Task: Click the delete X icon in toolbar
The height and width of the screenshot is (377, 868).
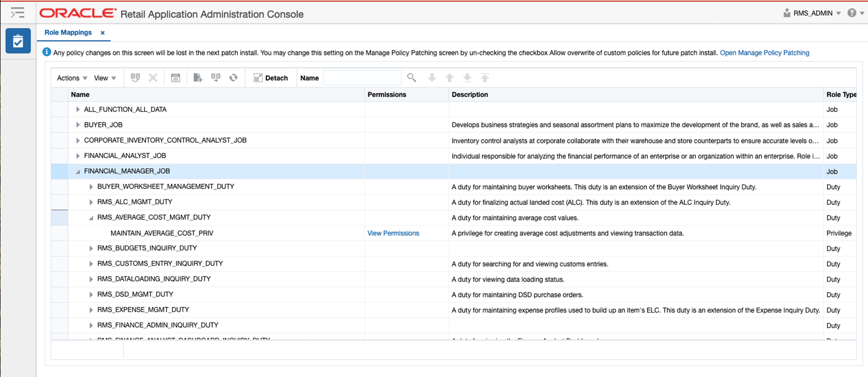Action: pyautogui.click(x=153, y=78)
